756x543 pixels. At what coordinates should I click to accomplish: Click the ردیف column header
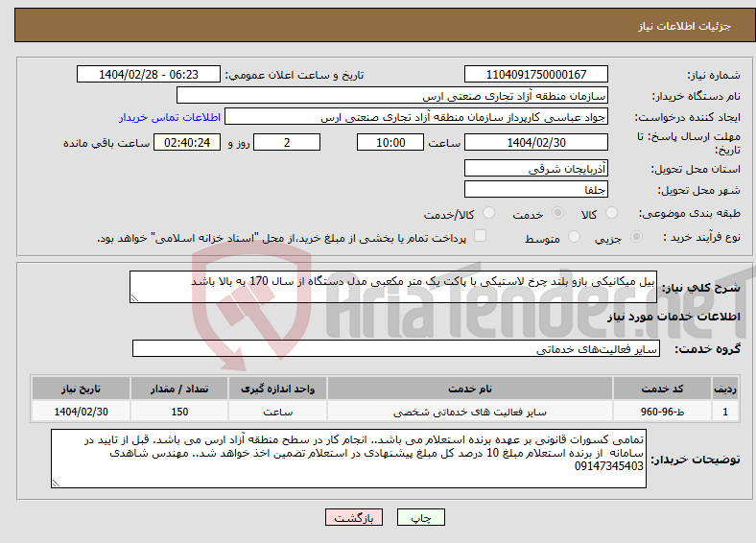[x=725, y=389]
